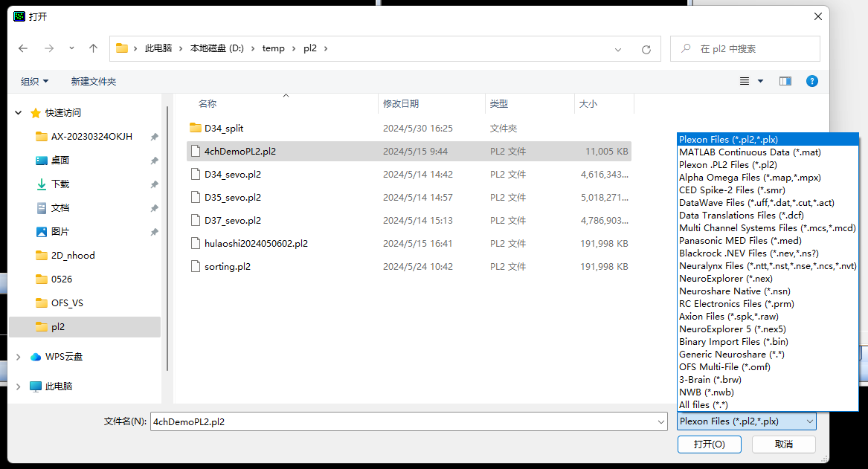Viewport: 868px width, 469px height.
Task: Click 此电脑 in the address path
Action: 158,48
